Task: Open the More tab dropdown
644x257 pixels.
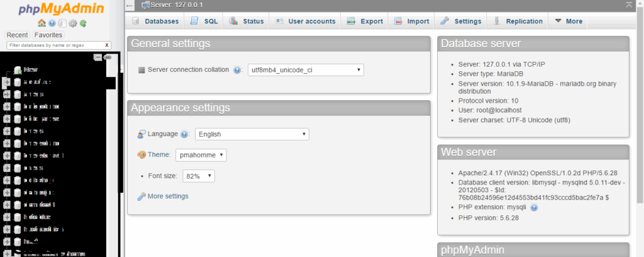Action: tap(568, 21)
